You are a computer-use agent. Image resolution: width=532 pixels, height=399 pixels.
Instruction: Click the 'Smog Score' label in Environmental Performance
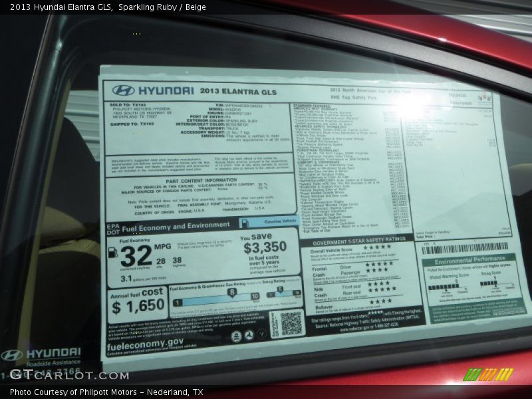pyautogui.click(x=491, y=273)
